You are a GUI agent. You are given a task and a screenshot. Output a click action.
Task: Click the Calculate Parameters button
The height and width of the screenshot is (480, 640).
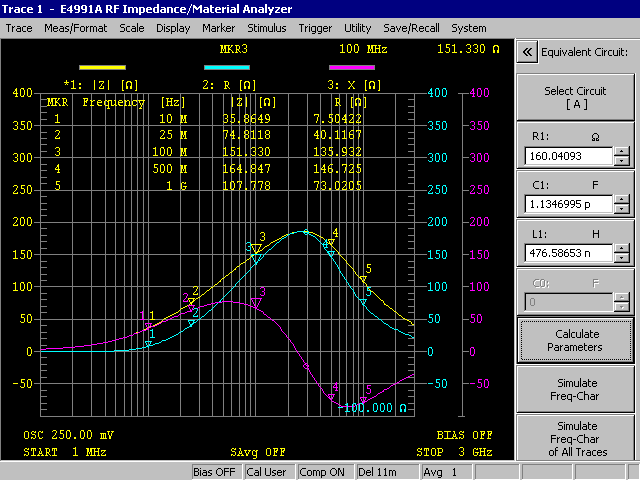tap(576, 340)
